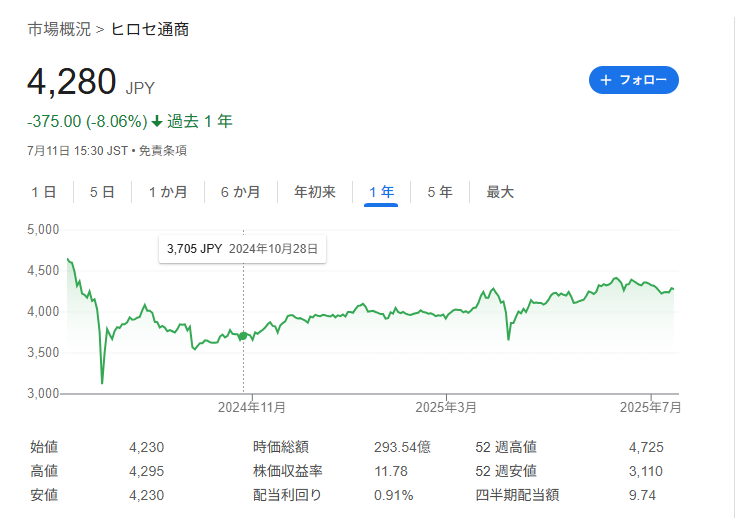The height and width of the screenshot is (518, 735).
Task: Open the 市場概況 breadcrumb link
Action: (x=59, y=29)
